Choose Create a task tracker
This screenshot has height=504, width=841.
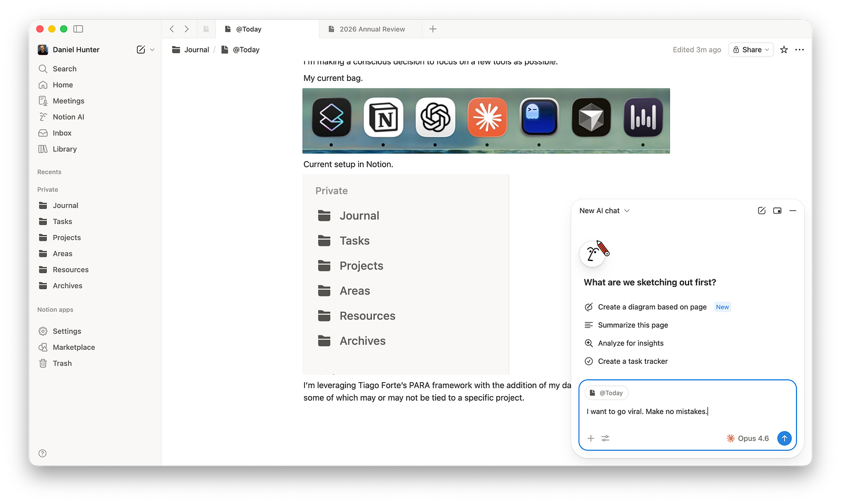626,361
